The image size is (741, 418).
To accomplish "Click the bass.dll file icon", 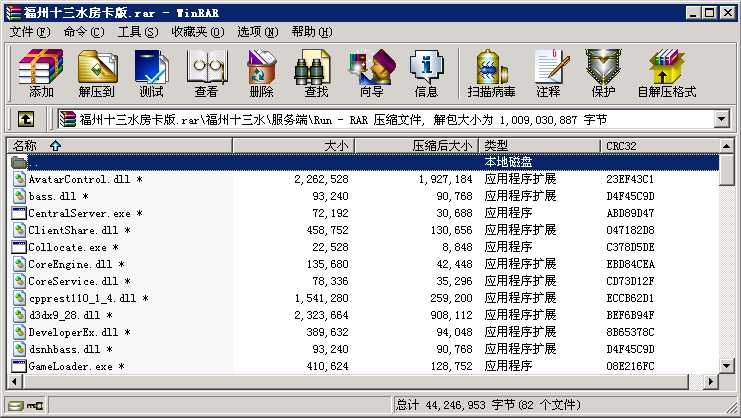I will click(19, 196).
